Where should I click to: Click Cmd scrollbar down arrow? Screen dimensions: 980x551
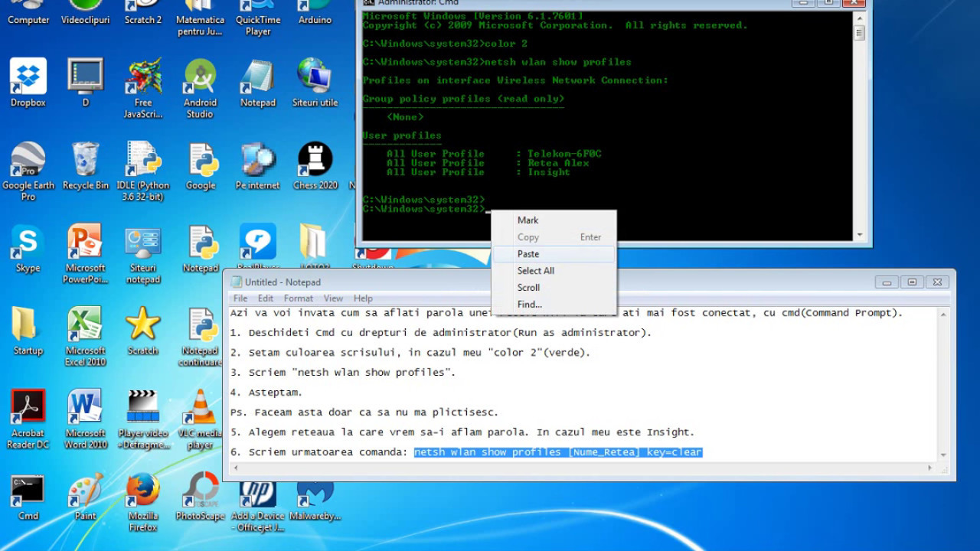pyautogui.click(x=860, y=235)
